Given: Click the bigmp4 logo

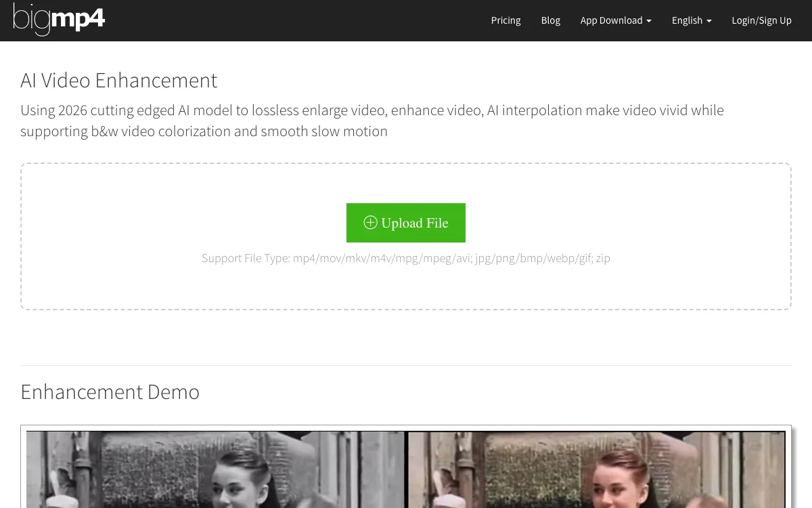Looking at the screenshot, I should (60, 20).
